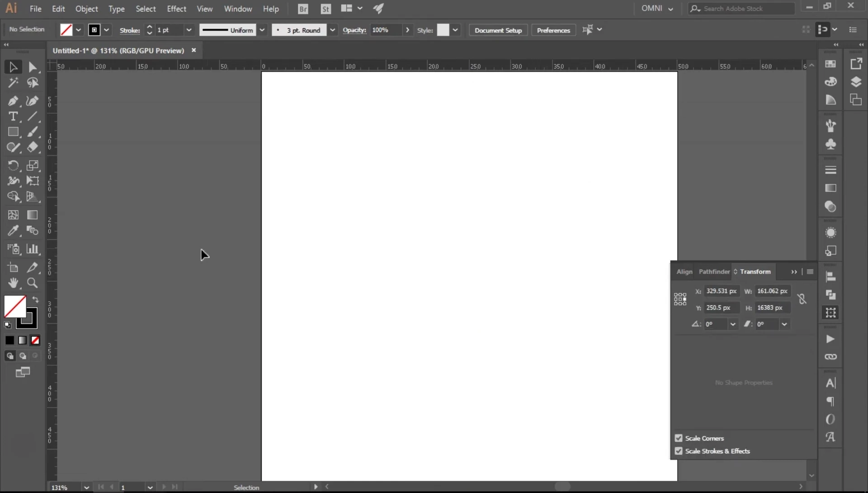Switch to the Pathfinder tab
Image resolution: width=868 pixels, height=493 pixels.
click(x=714, y=271)
